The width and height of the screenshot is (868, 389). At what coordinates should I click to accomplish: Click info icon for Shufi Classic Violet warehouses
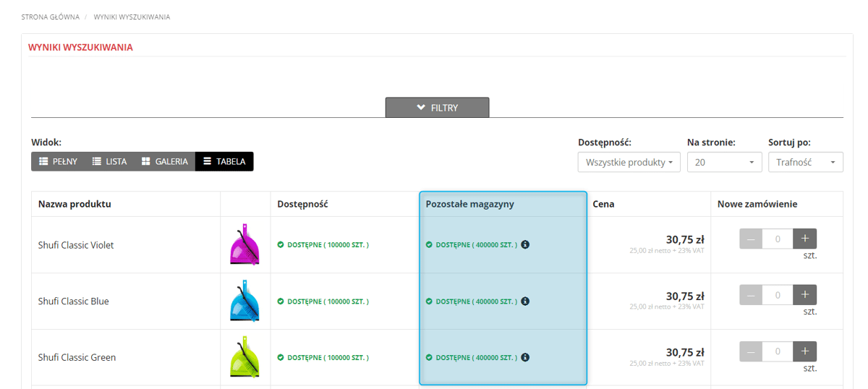pyautogui.click(x=525, y=244)
